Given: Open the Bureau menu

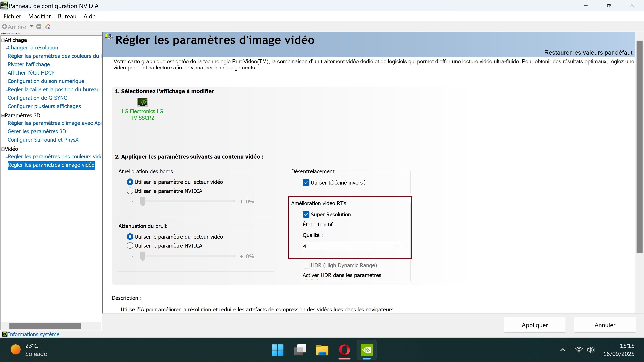Looking at the screenshot, I should [67, 16].
